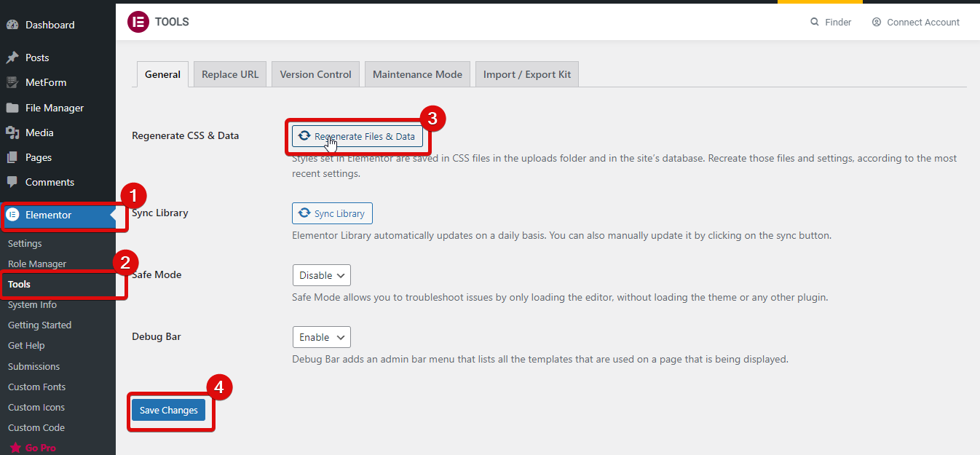Open Comments via the speech bubble icon

[x=15, y=182]
